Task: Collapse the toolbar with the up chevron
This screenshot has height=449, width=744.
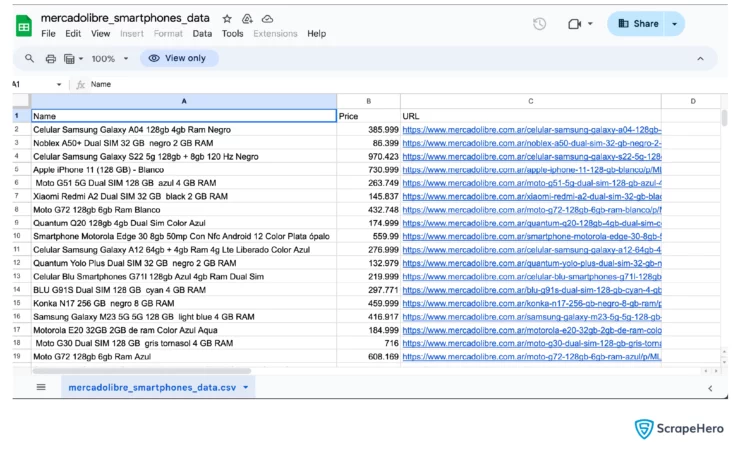Action: click(700, 59)
